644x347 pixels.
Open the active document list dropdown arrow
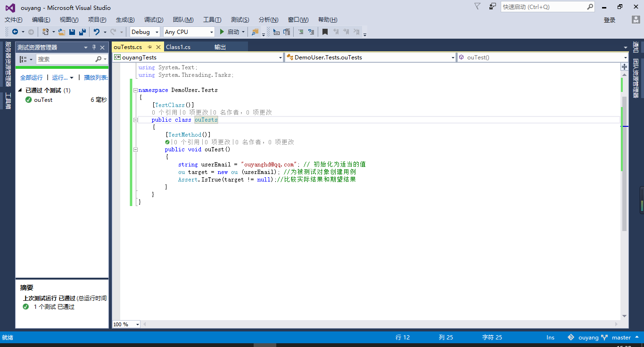point(625,47)
